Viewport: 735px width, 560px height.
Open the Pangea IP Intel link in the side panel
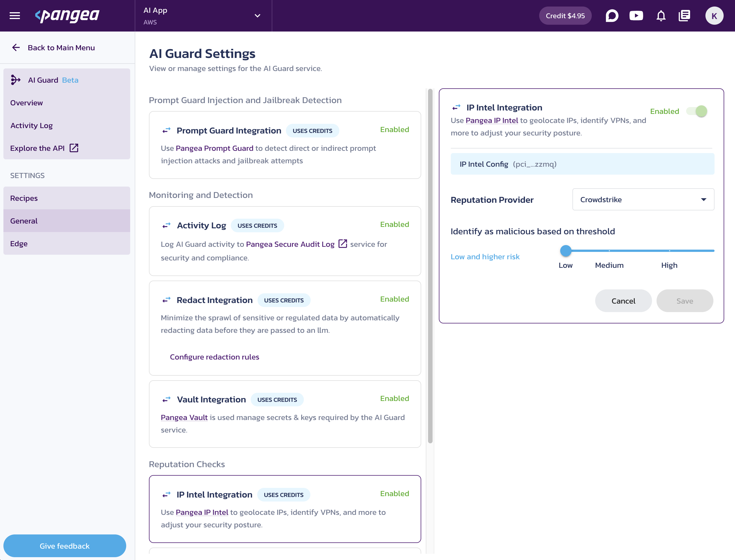pos(491,120)
